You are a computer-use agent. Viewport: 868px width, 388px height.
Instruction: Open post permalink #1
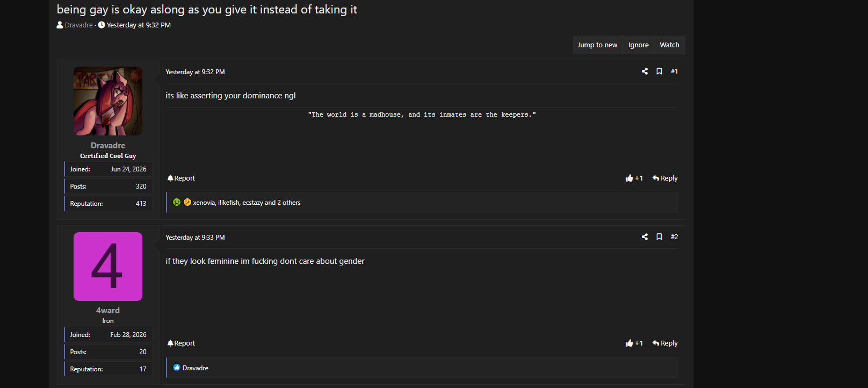point(674,71)
